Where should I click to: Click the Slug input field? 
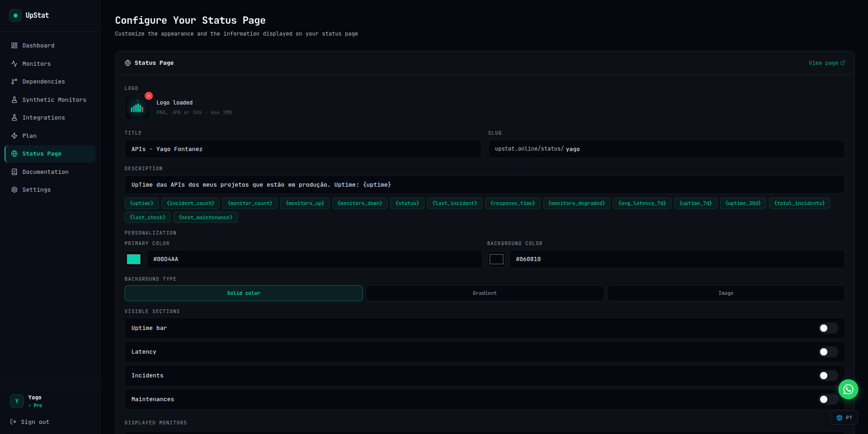666,149
